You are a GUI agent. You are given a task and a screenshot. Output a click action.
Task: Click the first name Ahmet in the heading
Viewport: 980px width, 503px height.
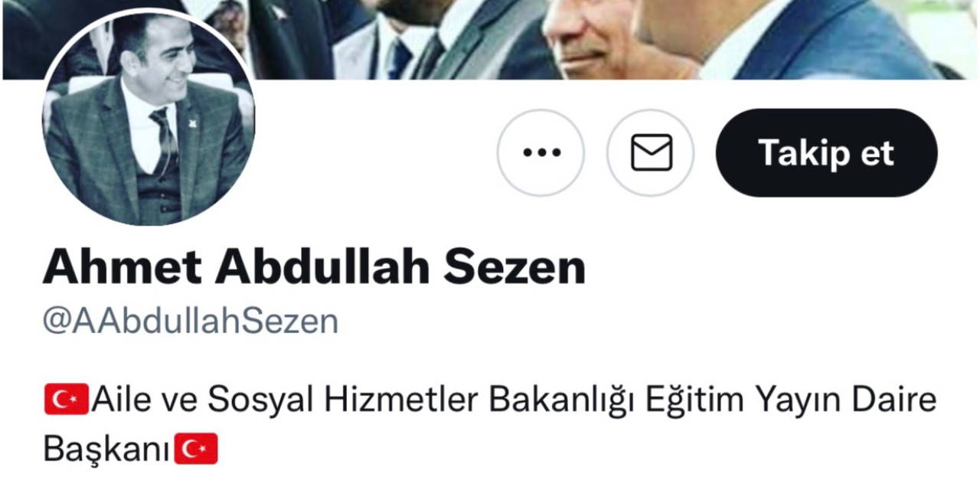pos(122,267)
